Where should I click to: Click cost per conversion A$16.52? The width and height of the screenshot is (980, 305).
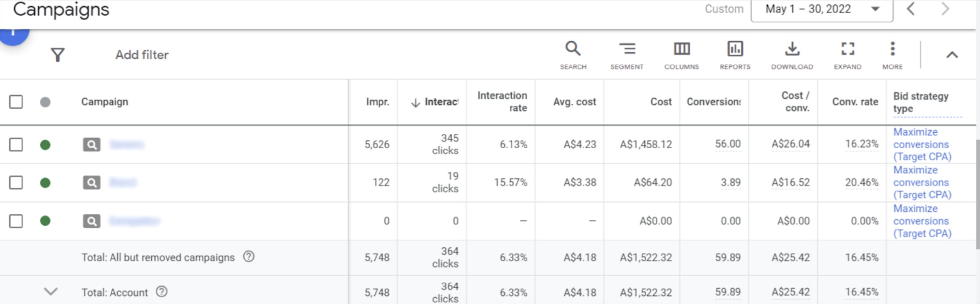point(790,183)
